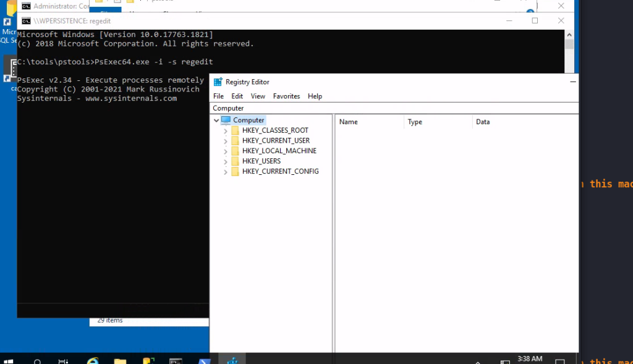Screen dimensions: 633x364
Task: Open the Help menu in Registry Editor
Action: tap(315, 96)
